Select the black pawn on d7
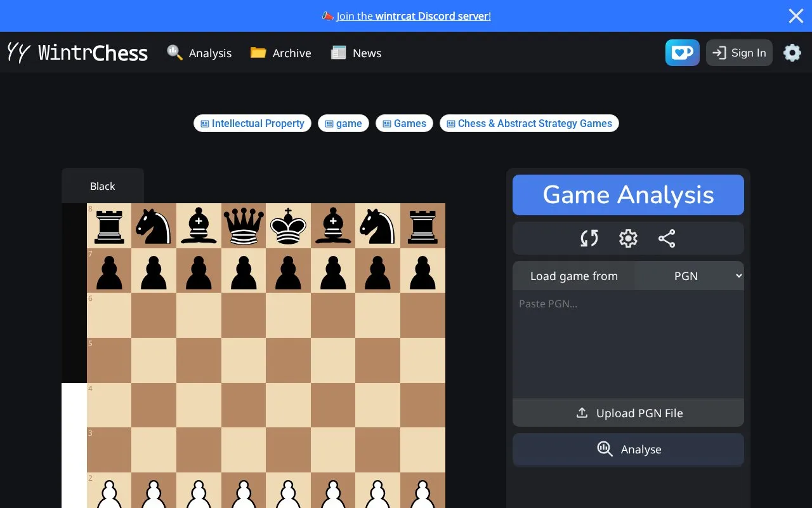 coord(244,271)
